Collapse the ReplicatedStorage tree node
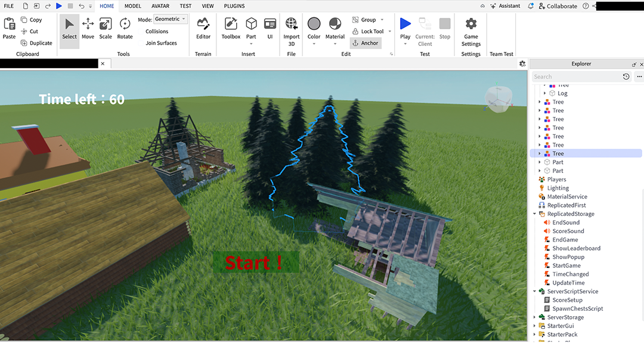The height and width of the screenshot is (346, 644). click(535, 214)
